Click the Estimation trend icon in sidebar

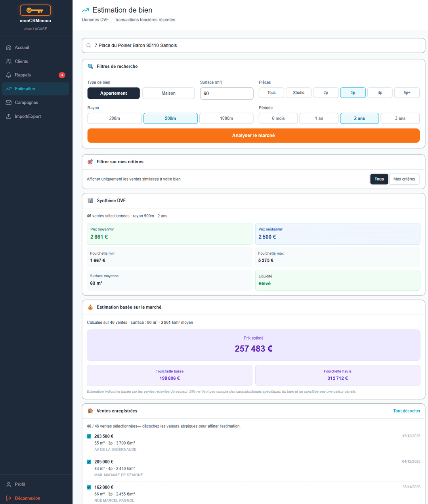[9, 89]
